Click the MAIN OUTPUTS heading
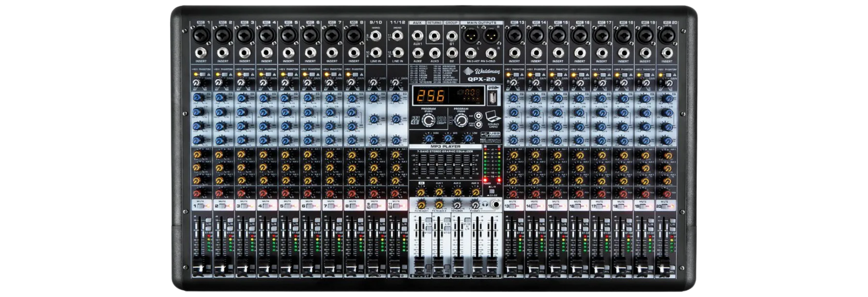 (x=481, y=23)
